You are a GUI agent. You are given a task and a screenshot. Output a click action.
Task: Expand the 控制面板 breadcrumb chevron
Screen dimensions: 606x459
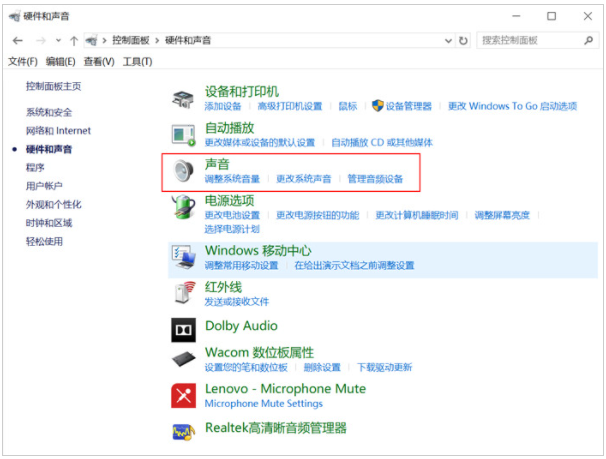[x=157, y=40]
